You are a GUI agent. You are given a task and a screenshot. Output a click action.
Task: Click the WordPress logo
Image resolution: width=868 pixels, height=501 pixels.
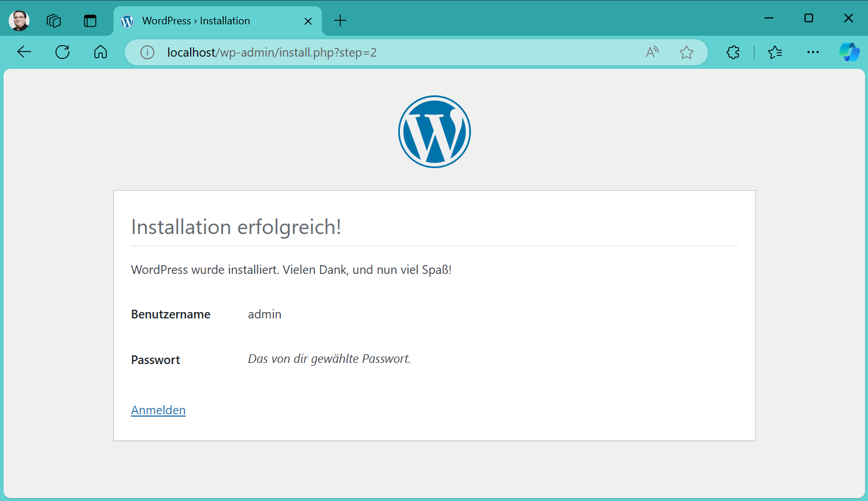point(435,132)
